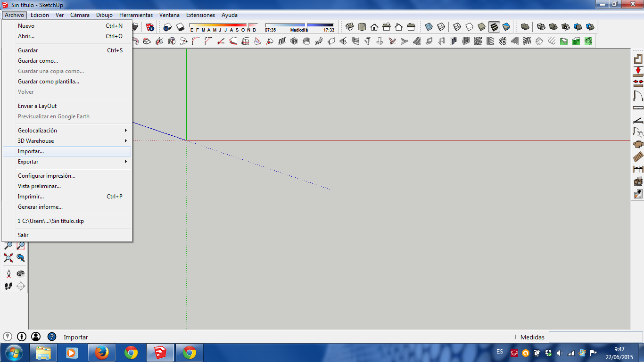644x362 pixels.
Task: Open the geolocation status icon
Action: tap(8, 337)
